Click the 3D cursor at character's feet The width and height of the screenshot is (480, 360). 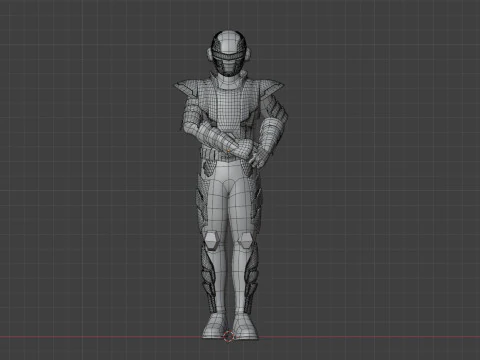pos(229,337)
